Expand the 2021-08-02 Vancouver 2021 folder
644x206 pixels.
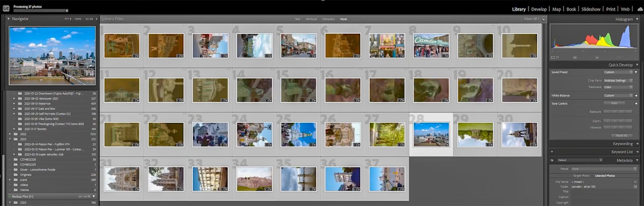(14, 99)
